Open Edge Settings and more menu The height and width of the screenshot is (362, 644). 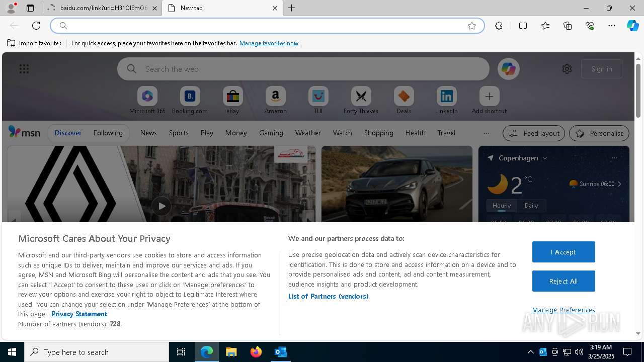coord(612,26)
